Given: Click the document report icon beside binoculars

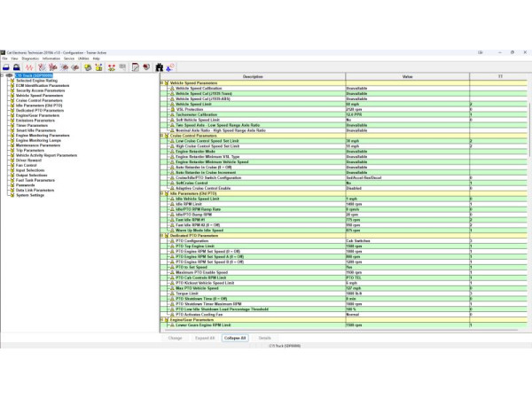Looking at the screenshot, I should pyautogui.click(x=135, y=67).
